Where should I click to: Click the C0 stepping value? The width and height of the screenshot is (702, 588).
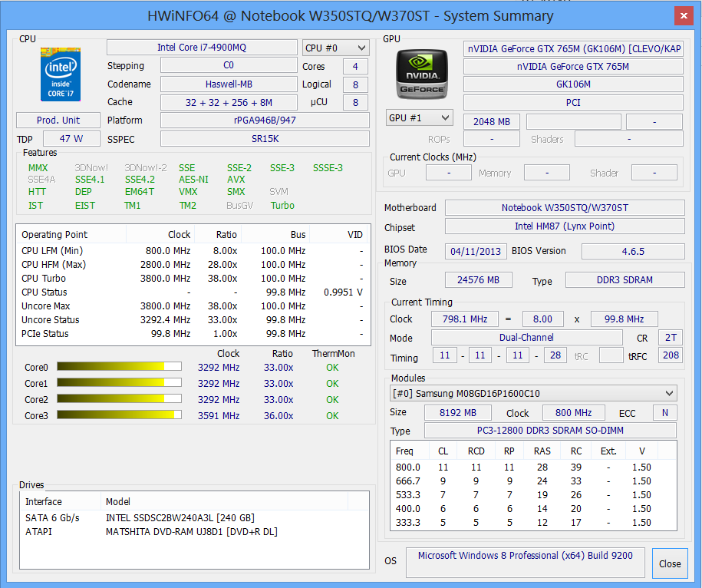[x=229, y=65]
